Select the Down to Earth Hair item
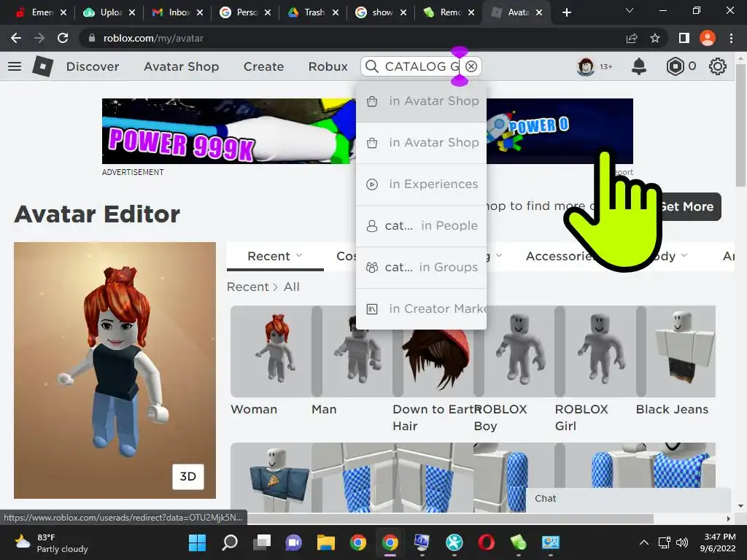The height and width of the screenshot is (560, 747). pos(433,351)
